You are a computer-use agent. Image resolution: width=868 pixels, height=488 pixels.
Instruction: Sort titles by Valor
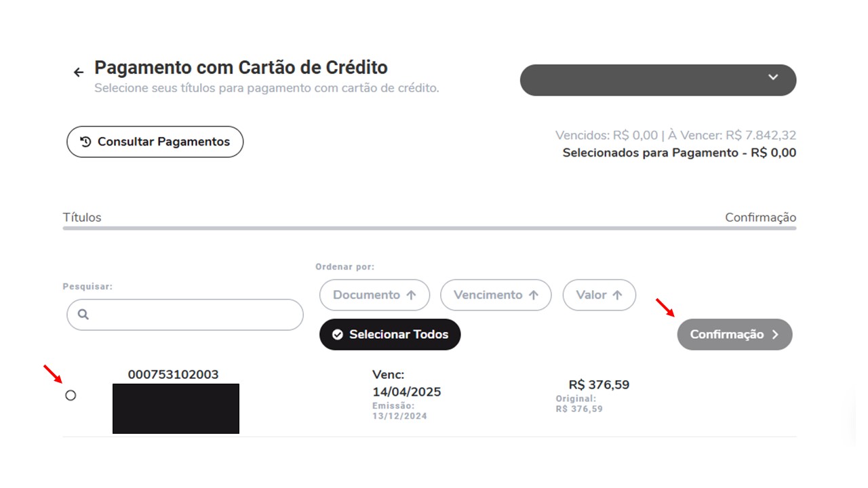(x=599, y=296)
